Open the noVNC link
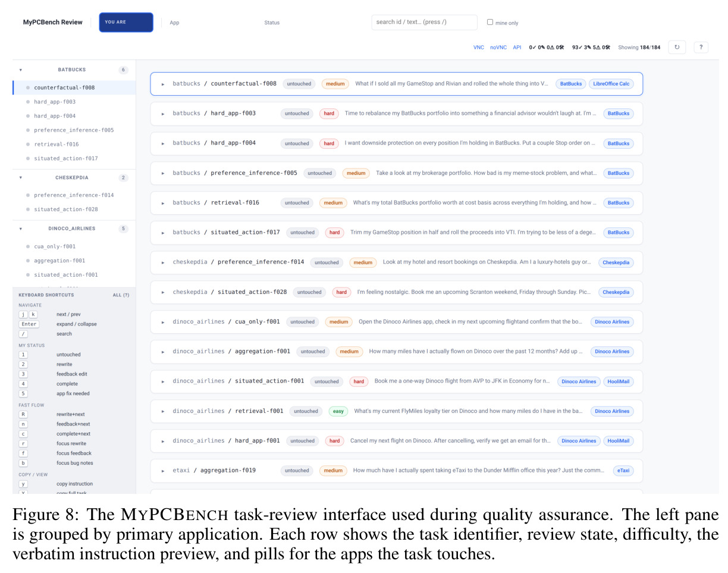Image resolution: width=728 pixels, height=573 pixels. click(498, 47)
